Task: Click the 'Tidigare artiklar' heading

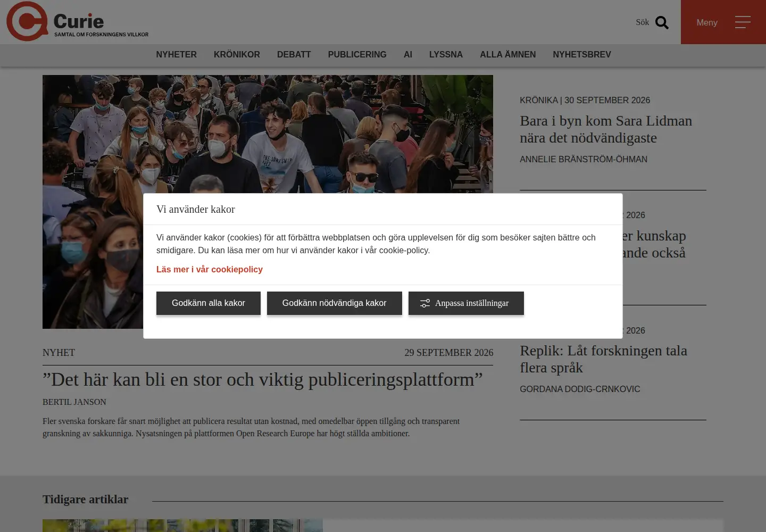Action: (86, 500)
